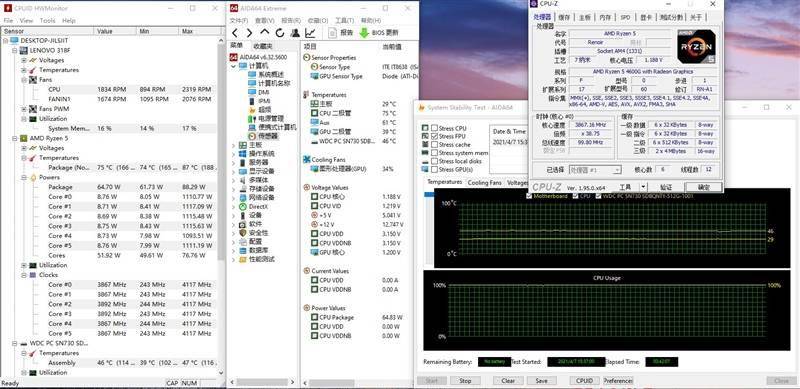Expand the 主板 node in AIDA64 tree

tap(234, 145)
